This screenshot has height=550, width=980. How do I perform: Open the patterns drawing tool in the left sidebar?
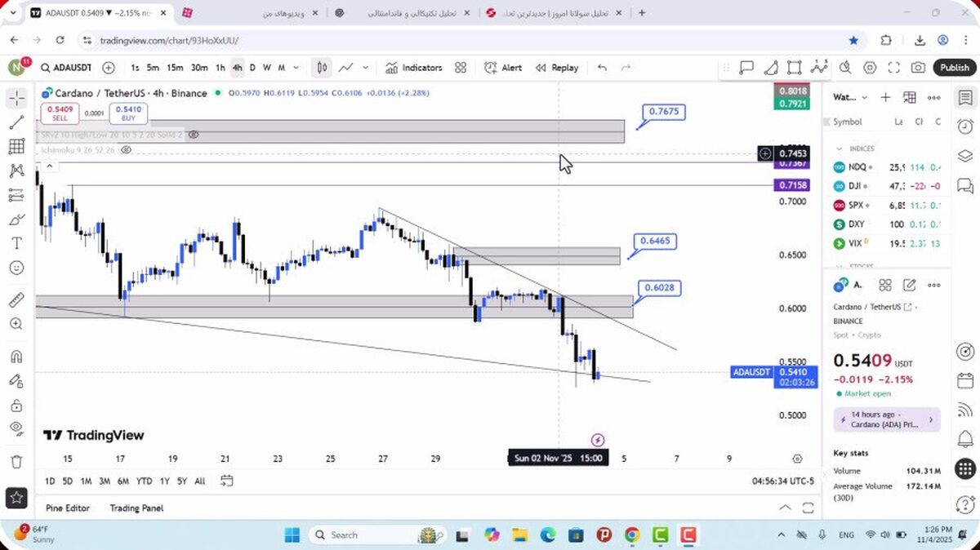coord(16,171)
